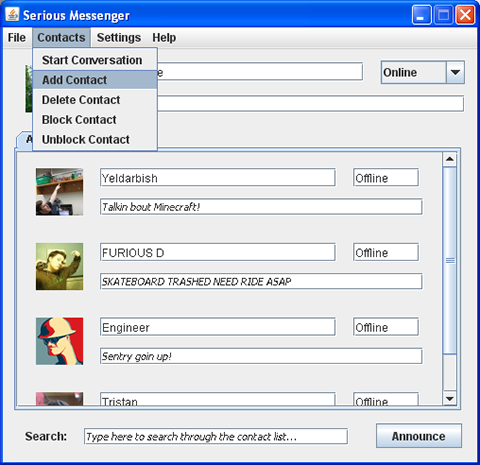Click 'Sentry goin up!' status message
480x465 pixels.
[x=261, y=356]
